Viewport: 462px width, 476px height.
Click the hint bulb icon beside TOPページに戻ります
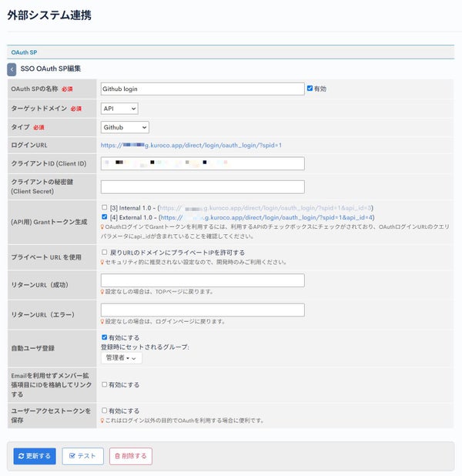click(x=102, y=292)
